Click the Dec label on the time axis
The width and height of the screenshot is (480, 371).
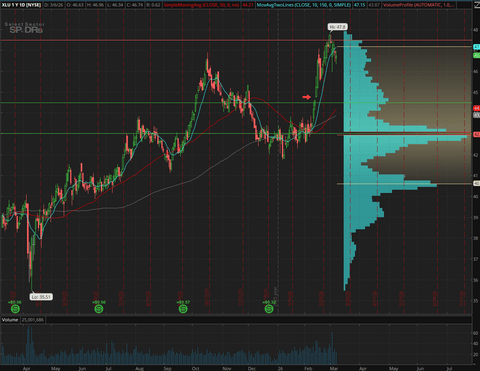click(252, 368)
